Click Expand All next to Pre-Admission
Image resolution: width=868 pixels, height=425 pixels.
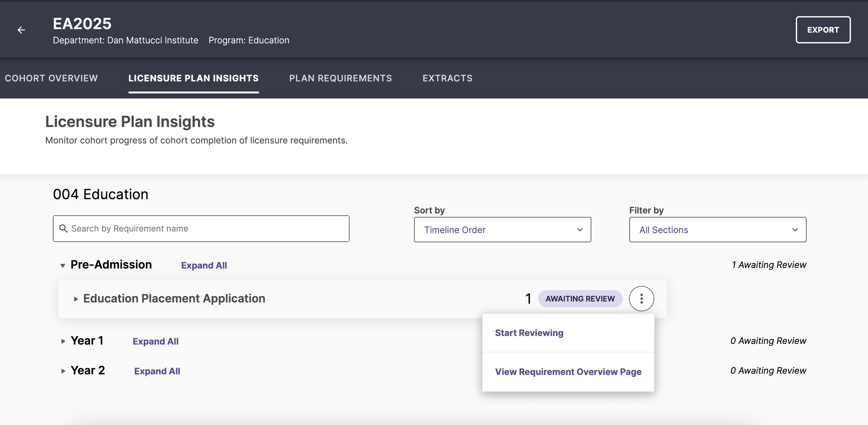click(x=204, y=265)
